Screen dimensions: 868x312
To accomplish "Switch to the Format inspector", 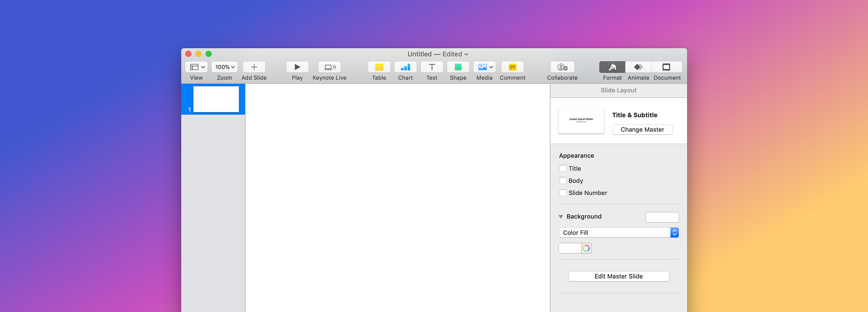I will [x=612, y=67].
